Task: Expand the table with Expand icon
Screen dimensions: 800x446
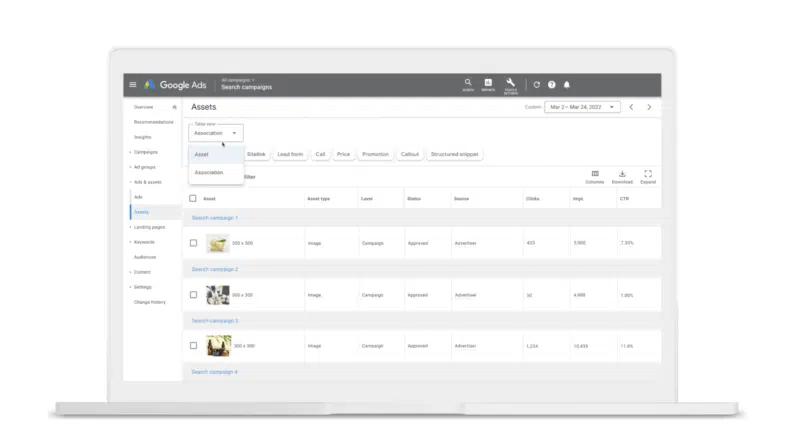Action: [x=648, y=175]
